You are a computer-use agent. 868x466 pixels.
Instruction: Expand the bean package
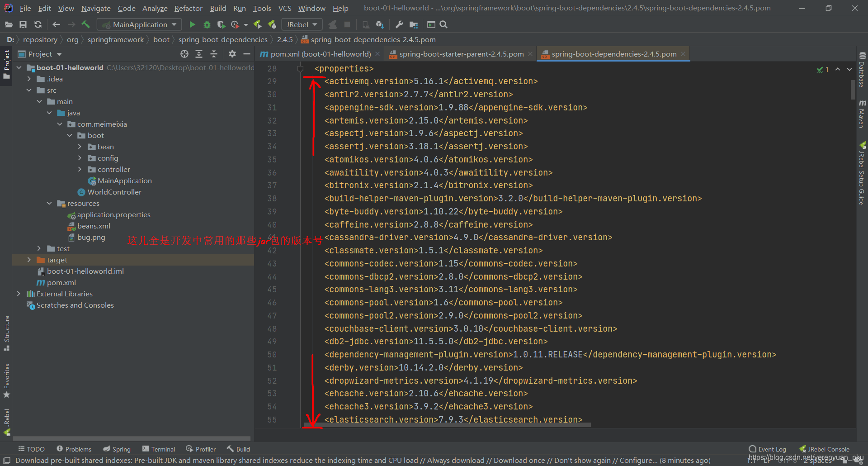(x=80, y=147)
